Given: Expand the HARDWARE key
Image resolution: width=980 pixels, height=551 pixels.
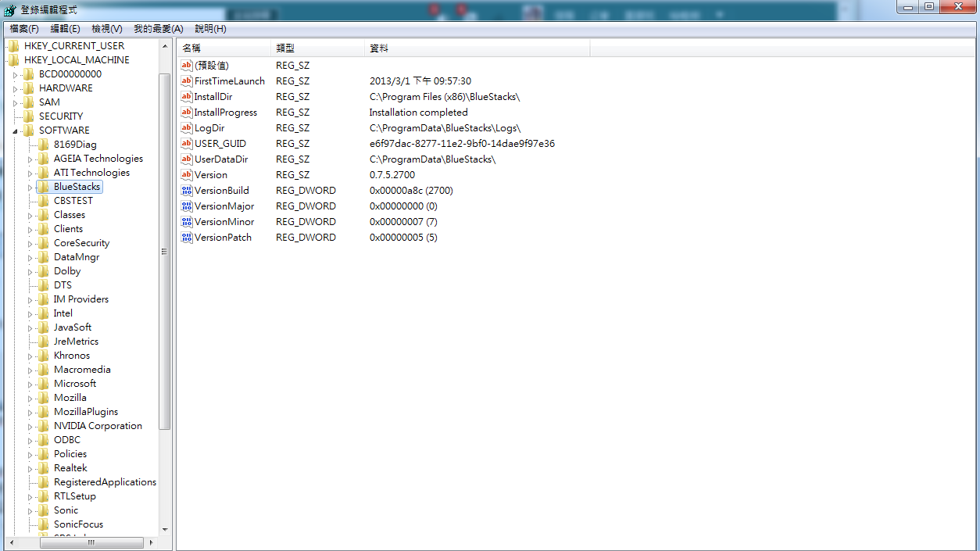Looking at the screenshot, I should (x=15, y=88).
